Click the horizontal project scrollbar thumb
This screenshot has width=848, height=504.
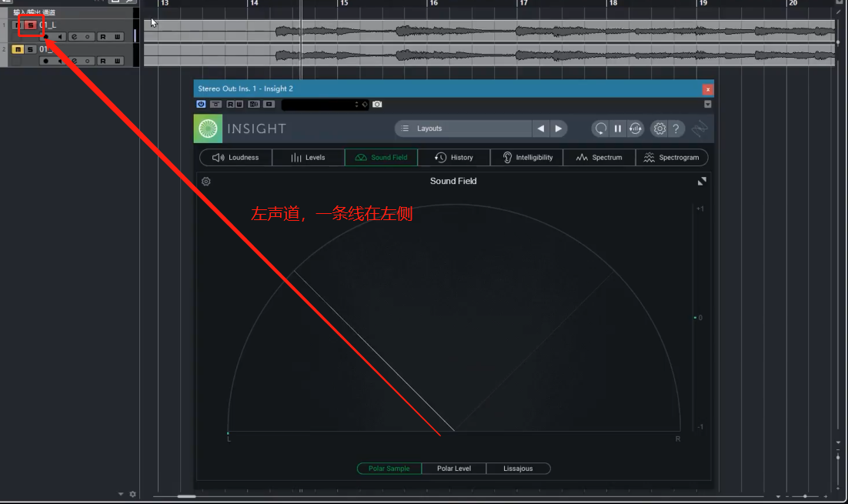186,496
